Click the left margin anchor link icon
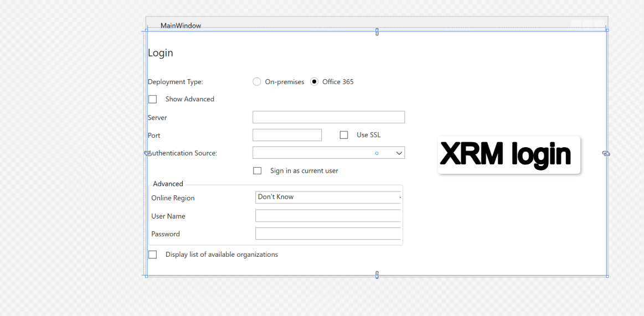This screenshot has width=644, height=316. coord(148,153)
